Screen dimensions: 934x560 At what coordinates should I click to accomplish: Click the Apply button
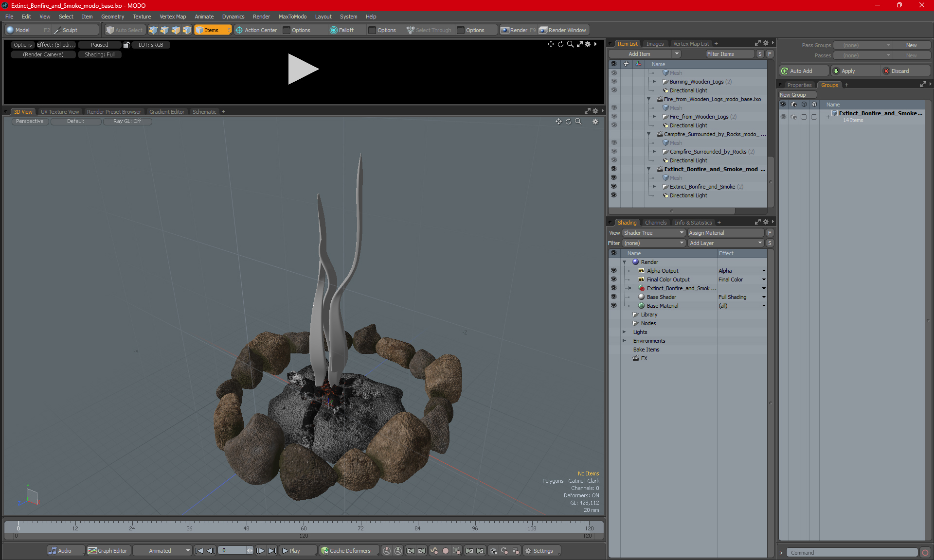(x=856, y=71)
